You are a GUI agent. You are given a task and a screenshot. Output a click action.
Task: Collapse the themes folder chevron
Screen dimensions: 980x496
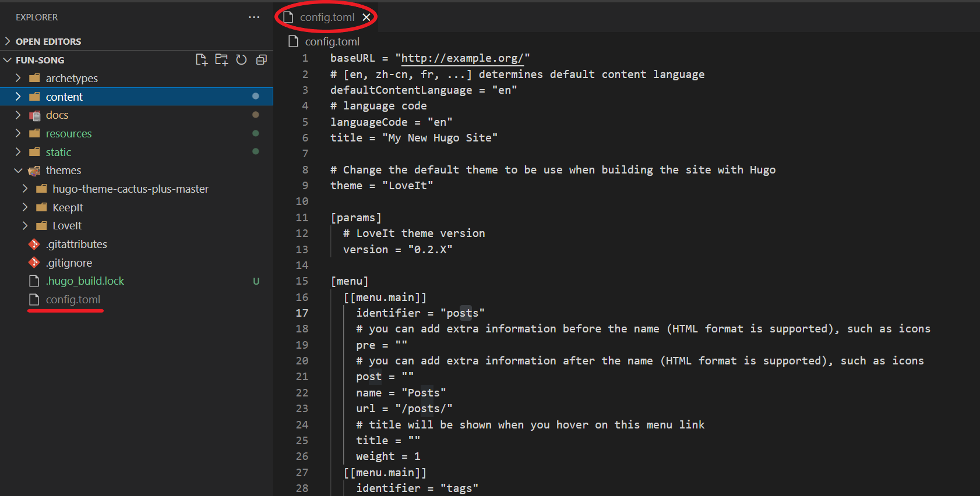tap(18, 171)
